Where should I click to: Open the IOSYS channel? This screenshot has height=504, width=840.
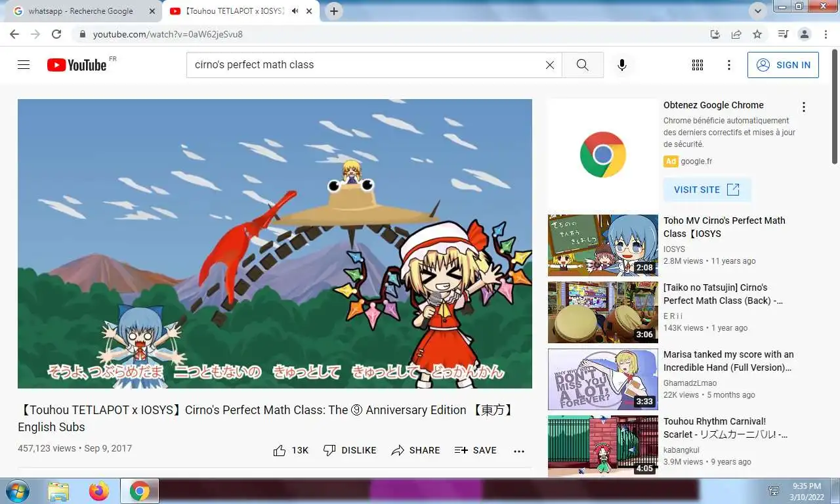pyautogui.click(x=674, y=249)
